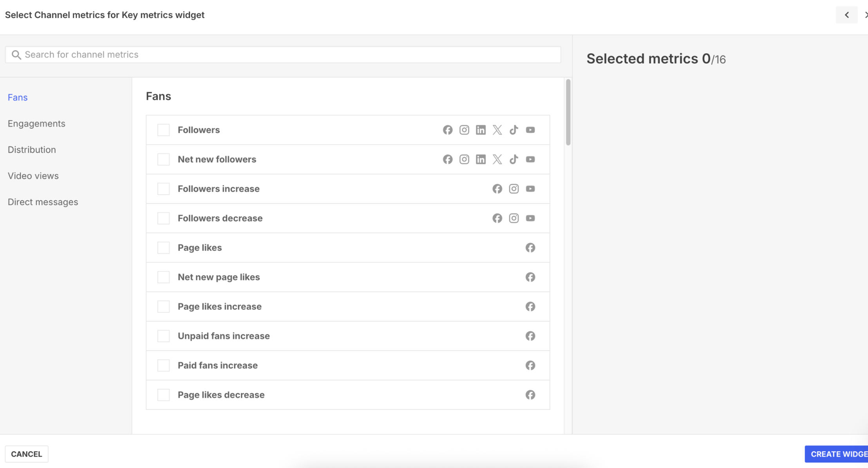The height and width of the screenshot is (468, 868).
Task: Click the back chevron in top bar
Action: click(846, 15)
